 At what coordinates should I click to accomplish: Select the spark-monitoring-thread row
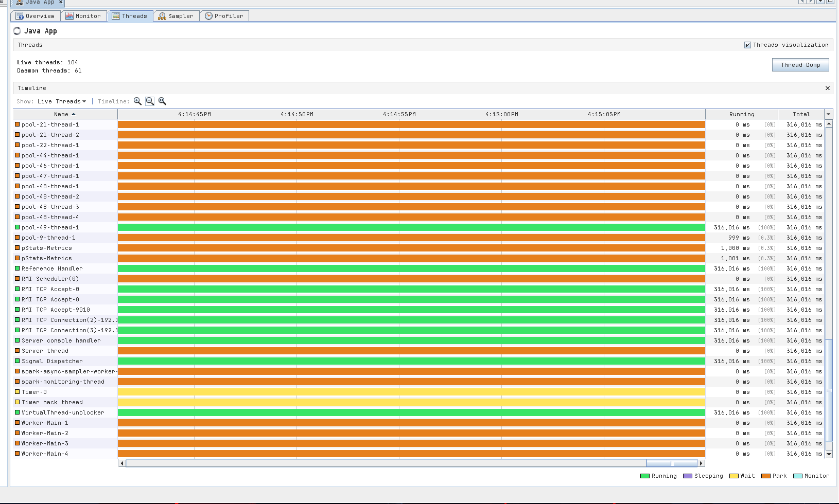(418, 382)
